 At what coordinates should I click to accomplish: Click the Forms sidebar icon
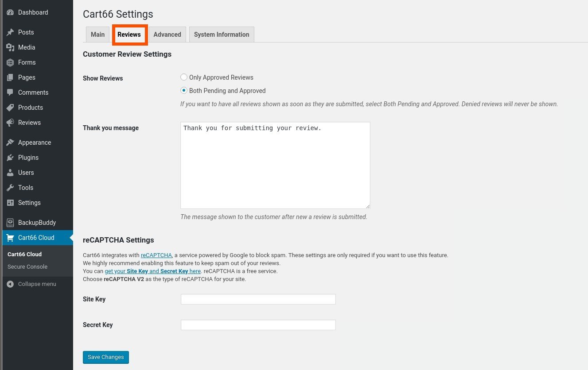point(10,62)
